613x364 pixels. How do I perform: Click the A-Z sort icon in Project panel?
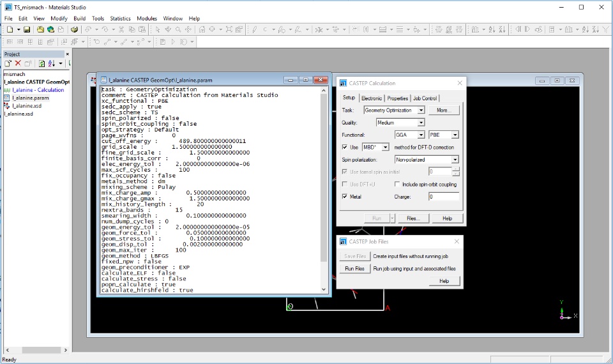51,63
